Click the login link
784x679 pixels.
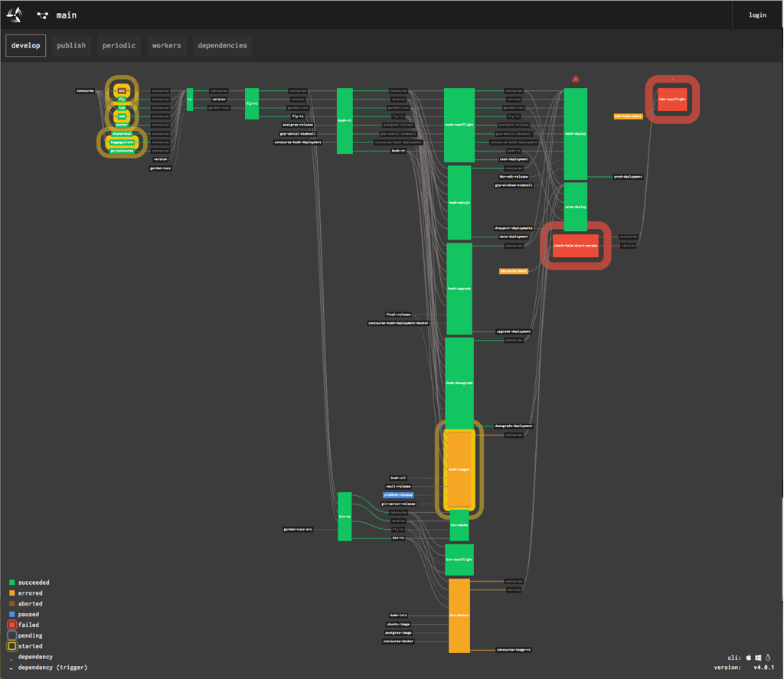(x=757, y=15)
